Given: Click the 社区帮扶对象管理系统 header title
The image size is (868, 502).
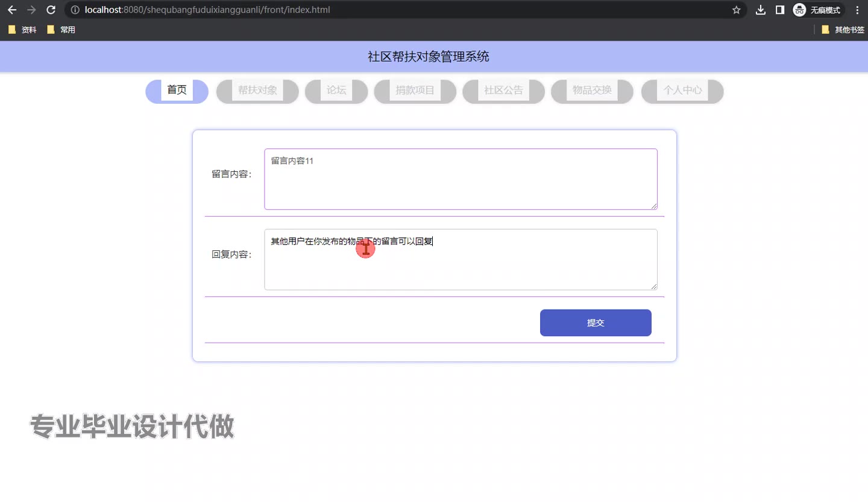Looking at the screenshot, I should pos(429,57).
